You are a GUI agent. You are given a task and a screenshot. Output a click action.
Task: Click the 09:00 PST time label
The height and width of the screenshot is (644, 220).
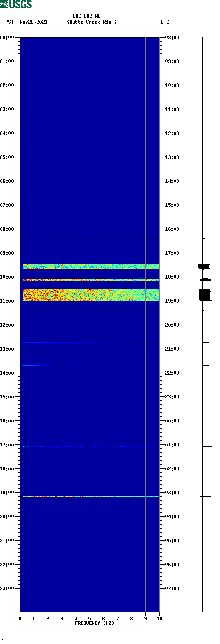(x=7, y=253)
